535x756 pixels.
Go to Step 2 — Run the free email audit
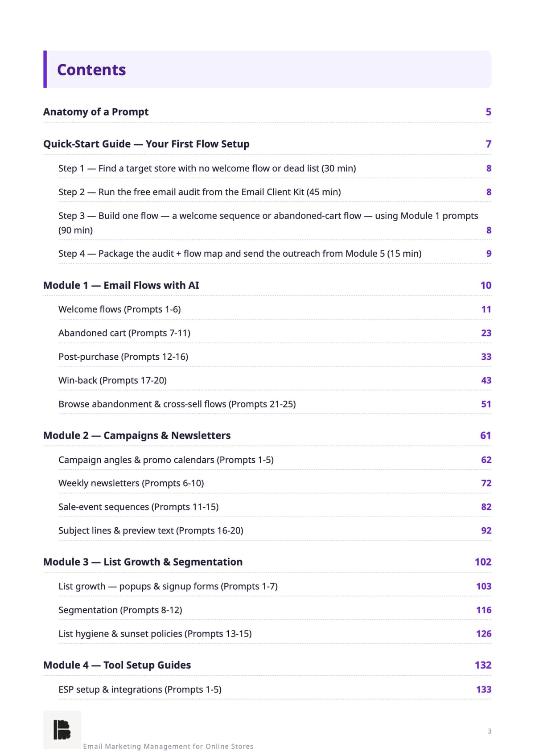(275, 192)
